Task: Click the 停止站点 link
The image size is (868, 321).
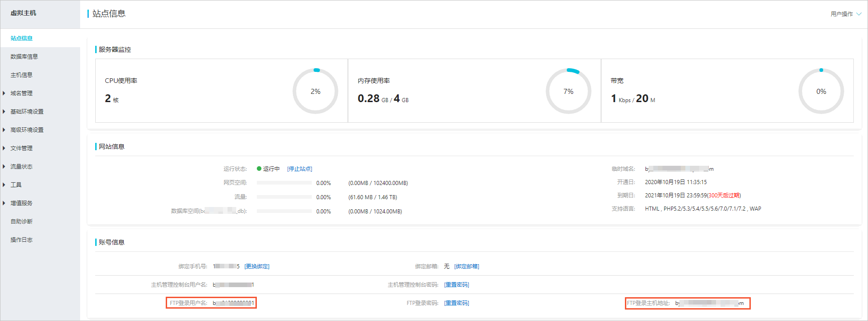Action: point(300,169)
